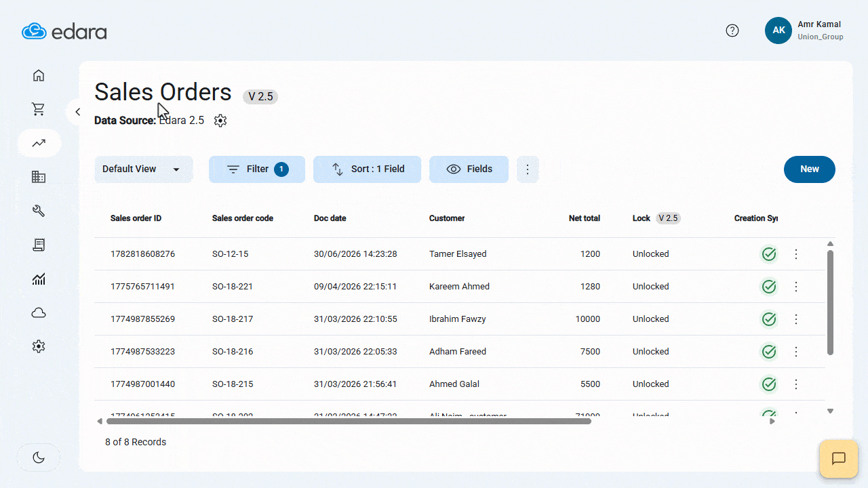The height and width of the screenshot is (488, 868).
Task: Click sync status icon for SO-18-221
Action: tap(768, 287)
